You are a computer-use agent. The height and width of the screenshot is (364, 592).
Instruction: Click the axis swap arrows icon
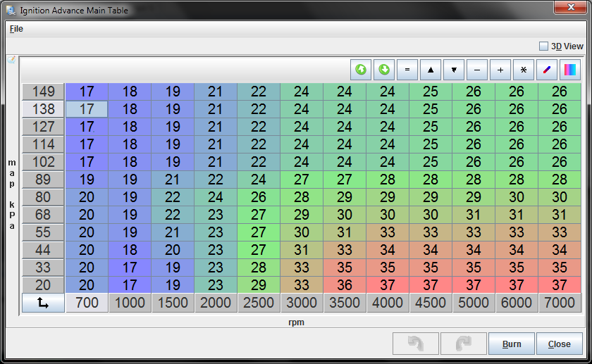coord(43,303)
